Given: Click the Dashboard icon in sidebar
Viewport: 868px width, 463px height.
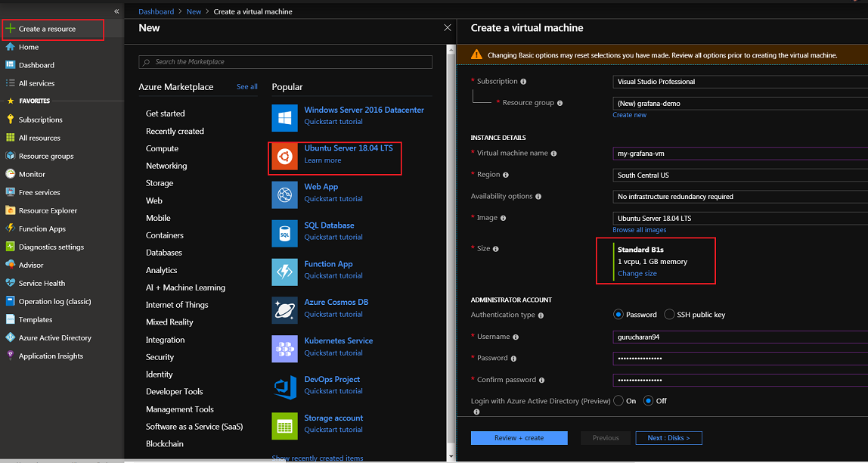Looking at the screenshot, I should (x=10, y=65).
